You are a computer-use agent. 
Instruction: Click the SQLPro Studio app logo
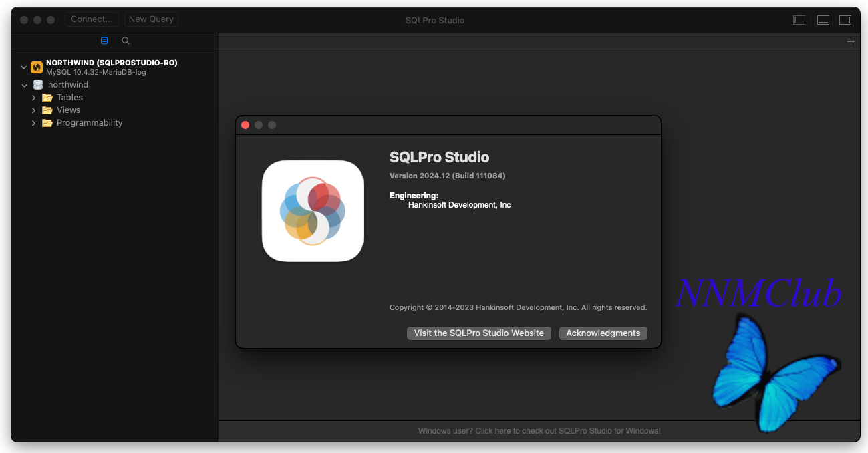[313, 211]
